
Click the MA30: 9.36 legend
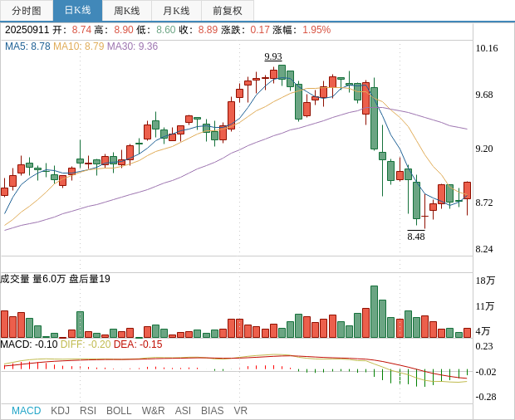(133, 46)
